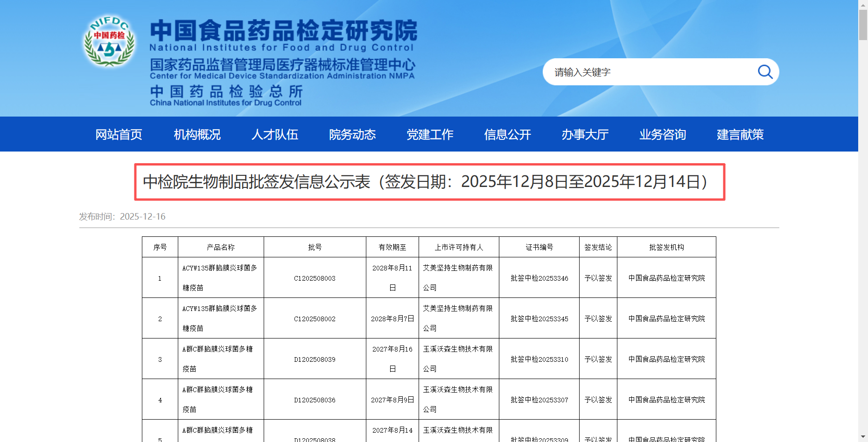Select batch number D1202508036
This screenshot has height=442, width=868.
[x=315, y=400]
